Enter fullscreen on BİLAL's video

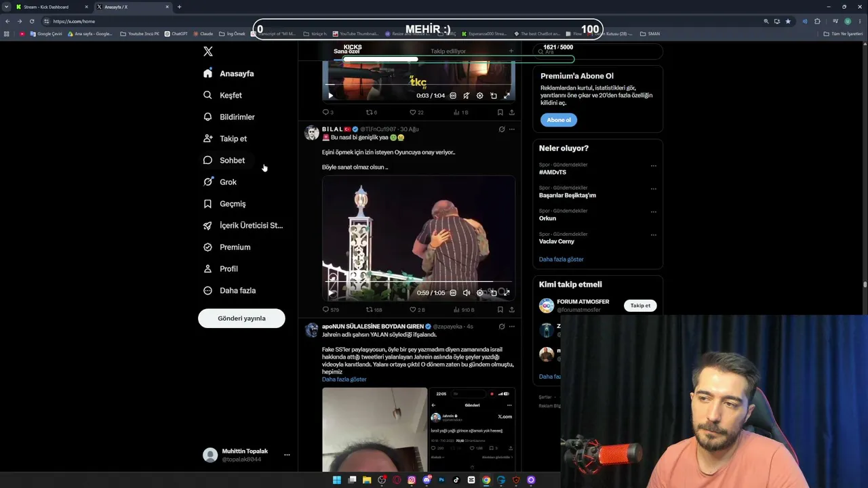pyautogui.click(x=507, y=293)
